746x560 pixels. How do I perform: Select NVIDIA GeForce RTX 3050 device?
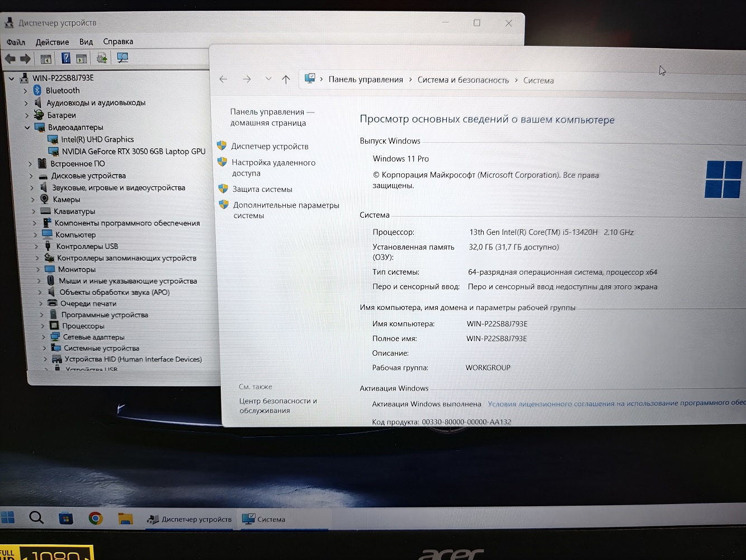[134, 151]
